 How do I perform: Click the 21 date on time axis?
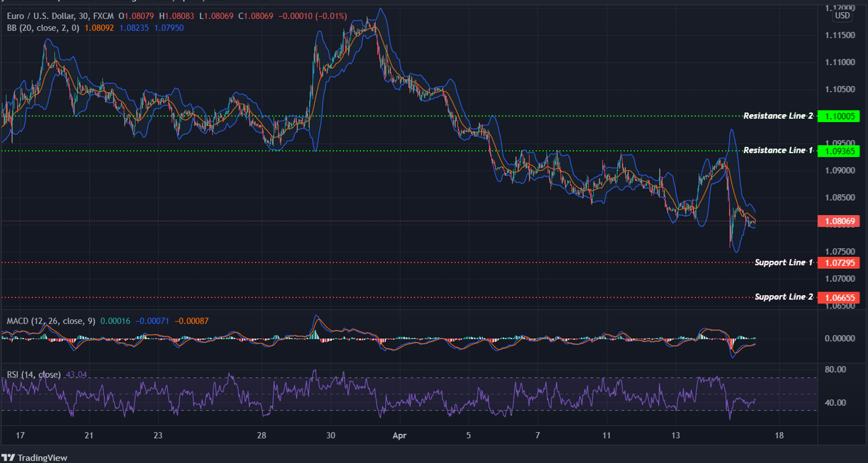89,436
